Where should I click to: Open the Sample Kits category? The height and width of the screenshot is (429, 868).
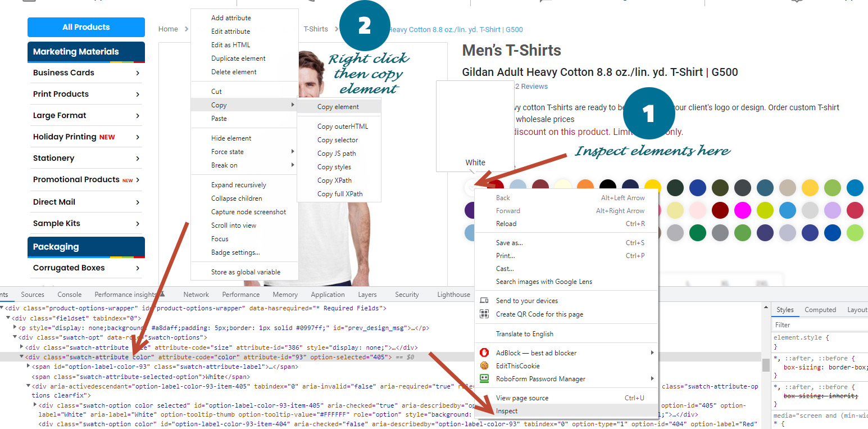pos(86,223)
